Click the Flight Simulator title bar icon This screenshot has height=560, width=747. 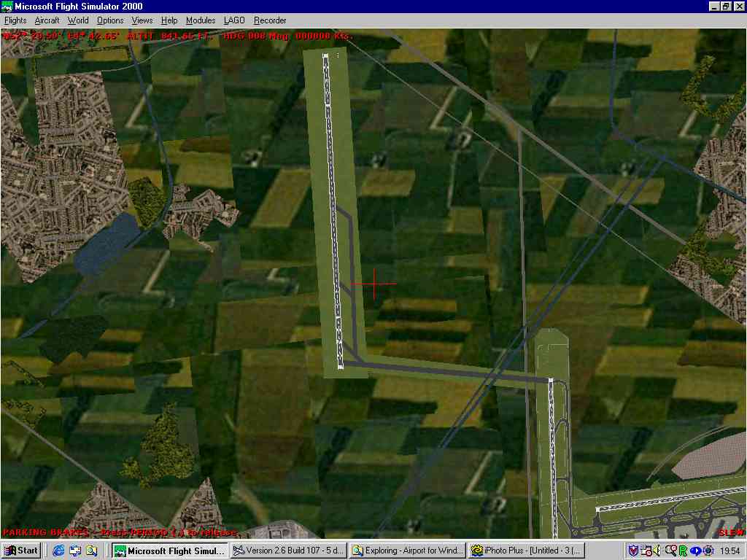pos(7,7)
